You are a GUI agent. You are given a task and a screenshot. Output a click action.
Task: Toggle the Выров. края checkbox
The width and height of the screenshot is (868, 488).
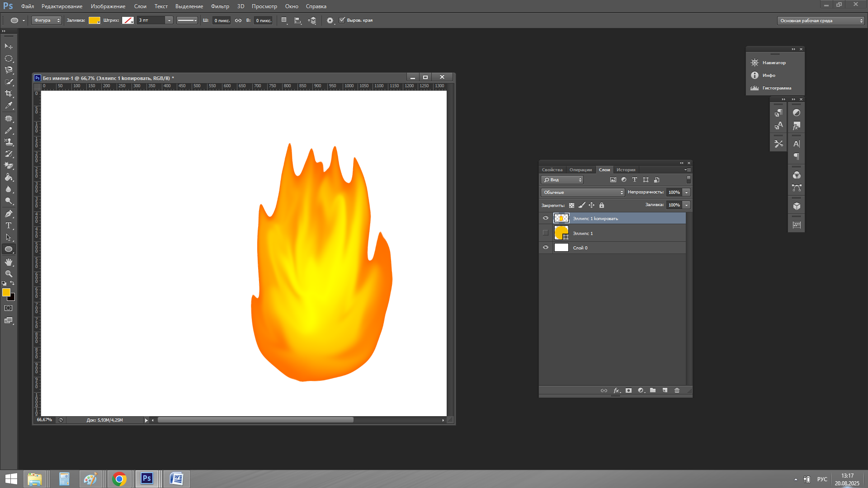(342, 20)
